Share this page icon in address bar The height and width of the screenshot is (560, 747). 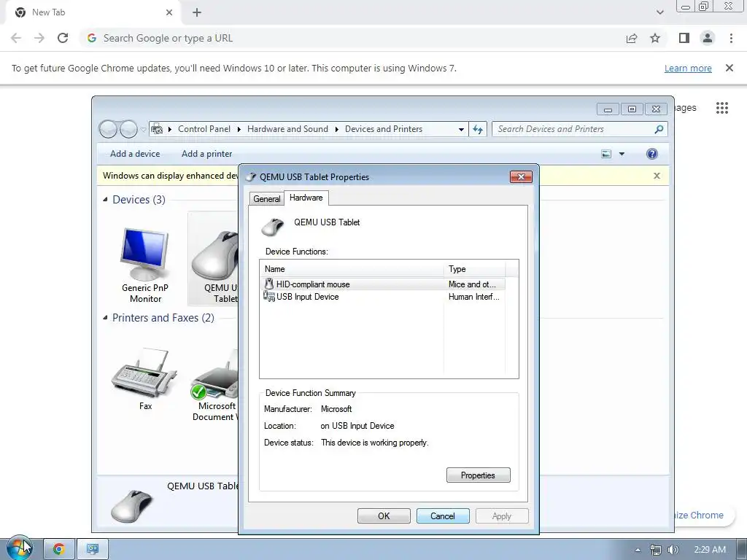point(632,38)
